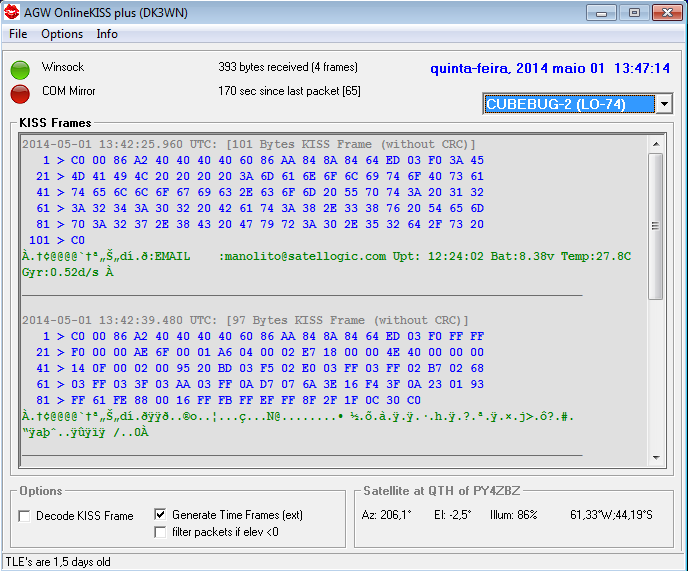Click the red lips application icon
The width and height of the screenshot is (688, 571).
point(13,13)
